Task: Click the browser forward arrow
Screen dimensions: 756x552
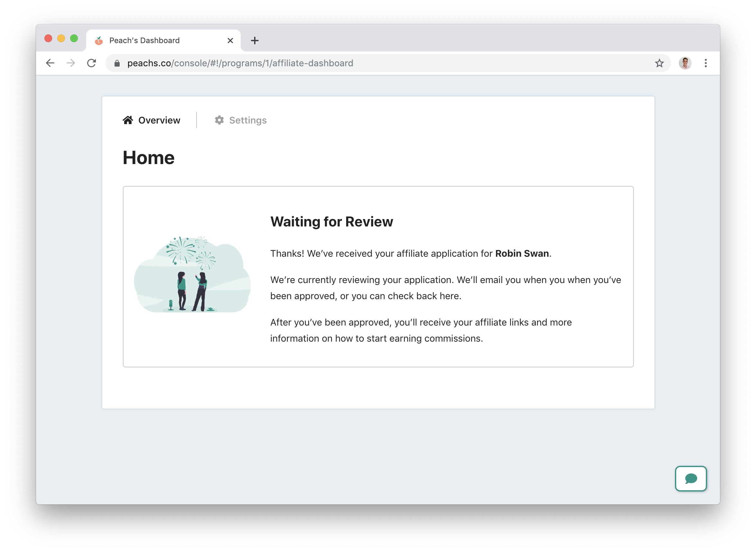Action: (71, 63)
